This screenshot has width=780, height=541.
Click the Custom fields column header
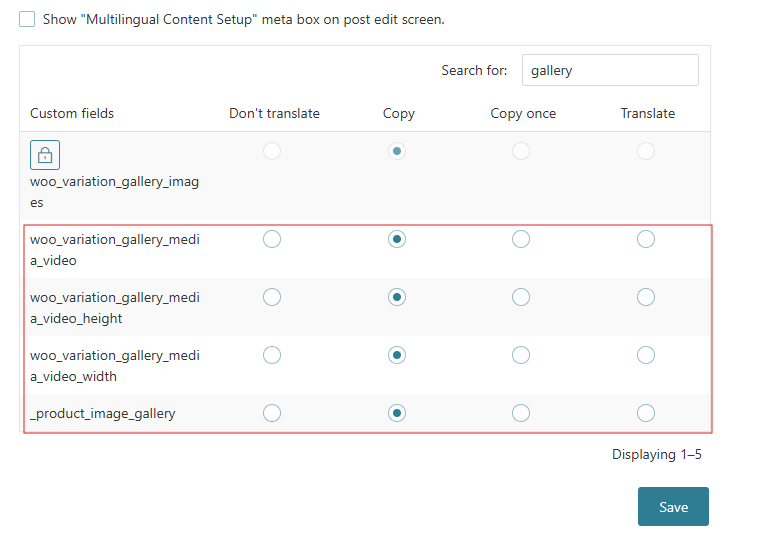coord(72,113)
